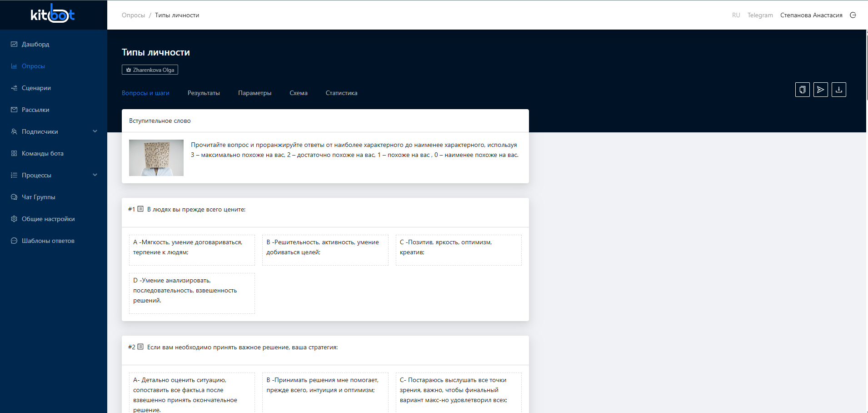
Task: Switch to Вопросы и шаги tab
Action: click(145, 93)
